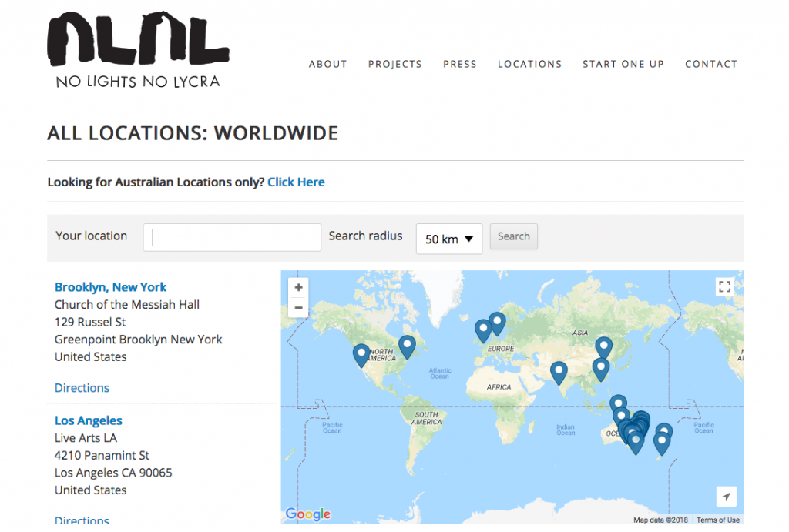
Task: Focus the Your location input field
Action: [232, 237]
